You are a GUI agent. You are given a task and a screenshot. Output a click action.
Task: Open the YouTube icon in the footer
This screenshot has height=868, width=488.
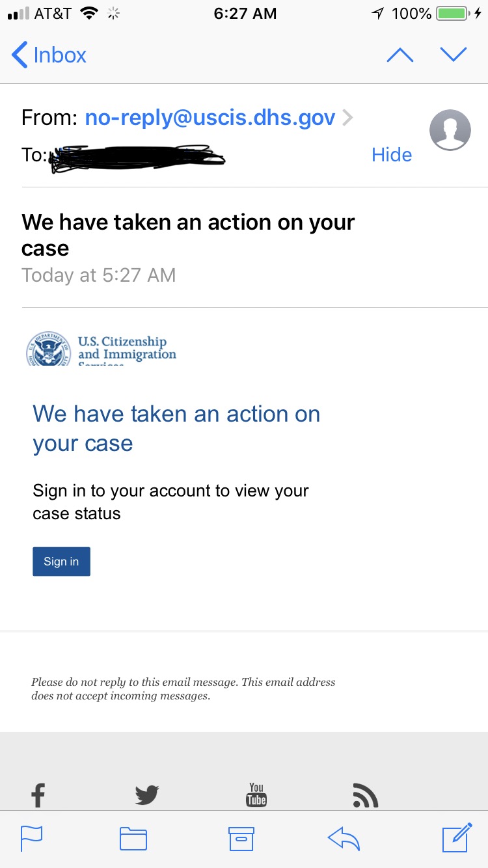tap(256, 794)
